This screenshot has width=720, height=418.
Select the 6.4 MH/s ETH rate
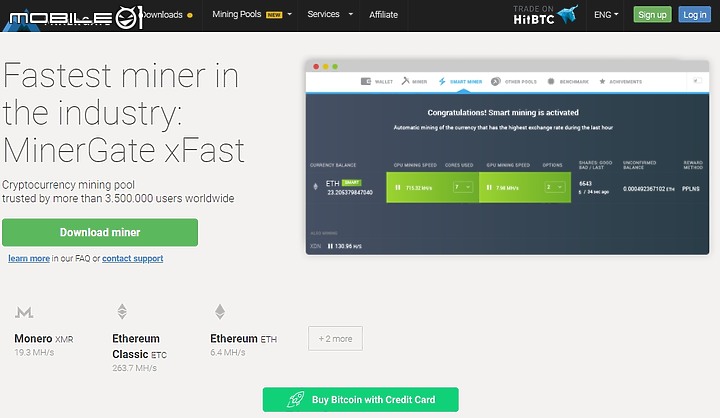[228, 352]
